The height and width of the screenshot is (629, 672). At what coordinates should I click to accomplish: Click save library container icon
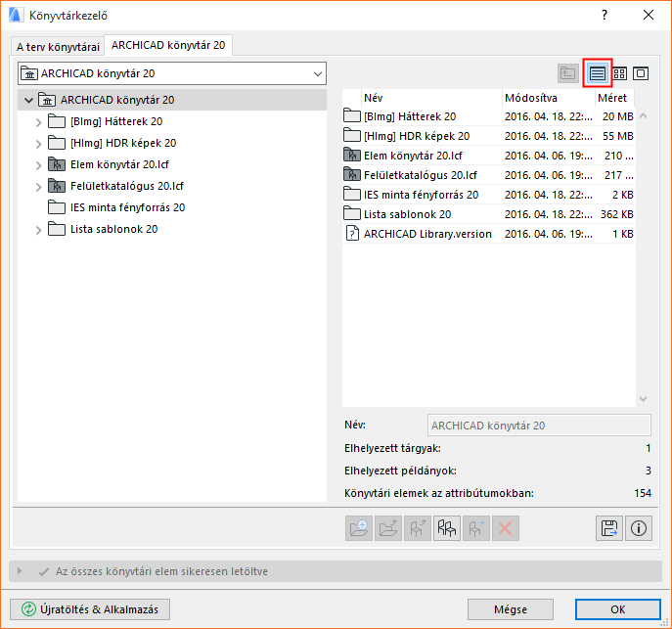[609, 528]
